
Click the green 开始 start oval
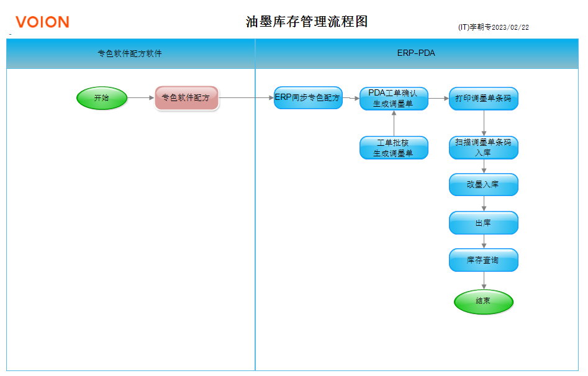[x=102, y=98]
